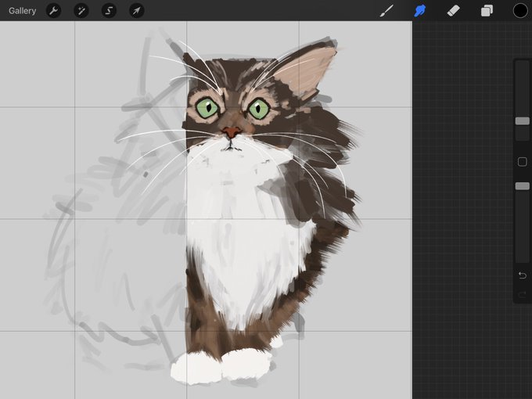The image size is (532, 399).
Task: Click the cat's pink nose
Action: coord(232,132)
